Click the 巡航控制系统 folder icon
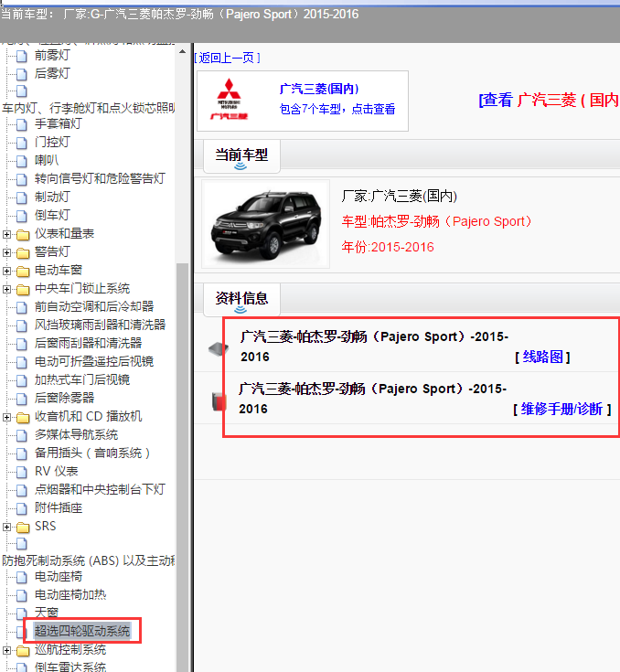Image resolution: width=620 pixels, height=672 pixels. (x=23, y=651)
